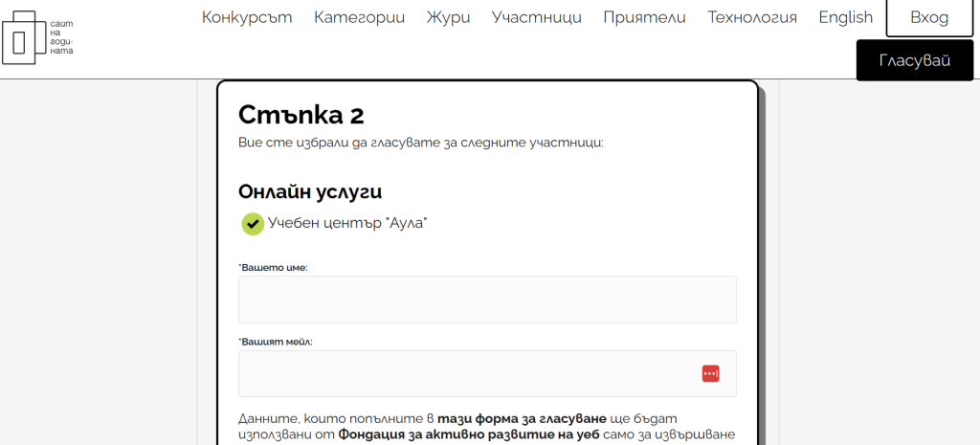Click the black Гласувай button
The image size is (980, 445).
(914, 60)
